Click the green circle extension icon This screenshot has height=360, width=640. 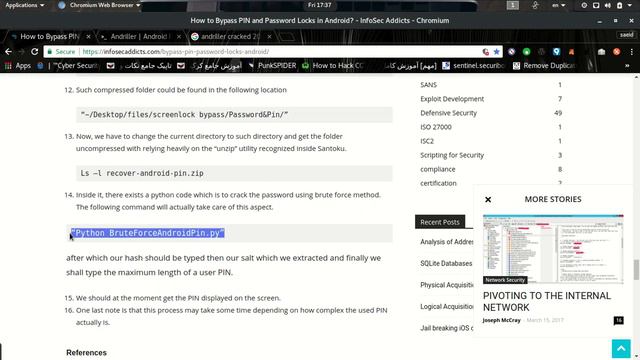(527, 52)
